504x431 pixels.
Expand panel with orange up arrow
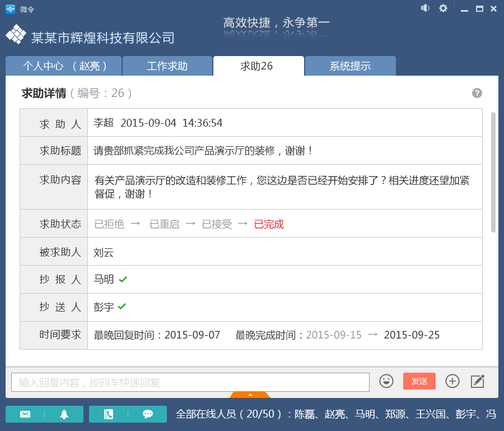pyautogui.click(x=250, y=395)
